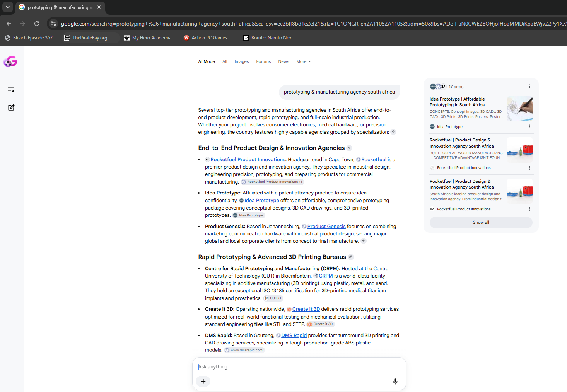Click link icon beside Rapid Prototyping heading
The width and height of the screenshot is (567, 392).
point(351,257)
